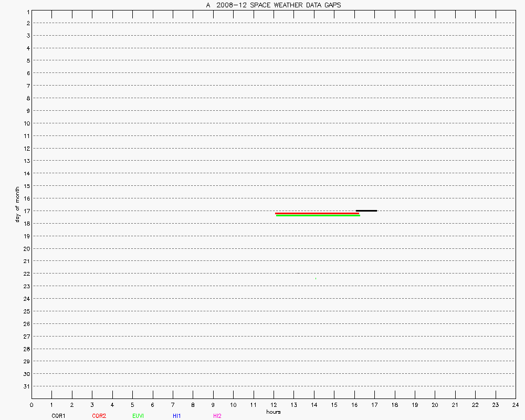The image size is (525, 420).
Task: Click the day 1 row label
Action: (27, 11)
